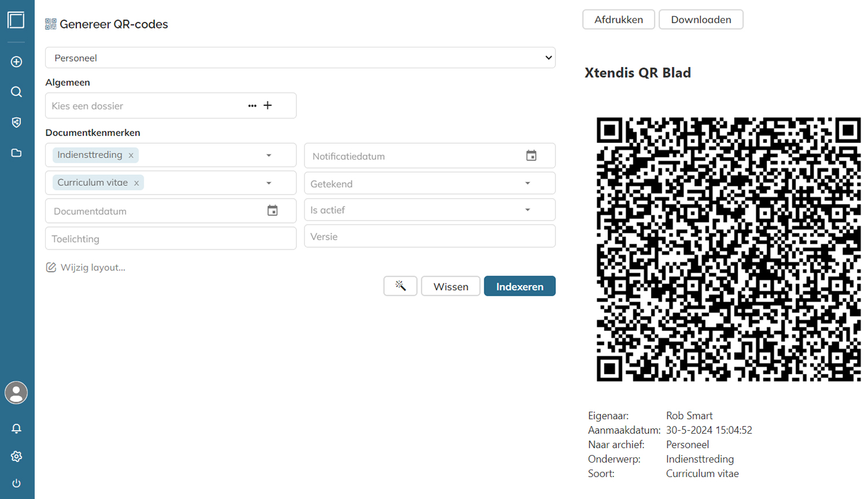Click the Curriculum vitae value under Soort
Screen dimensions: 868x499
(703, 474)
